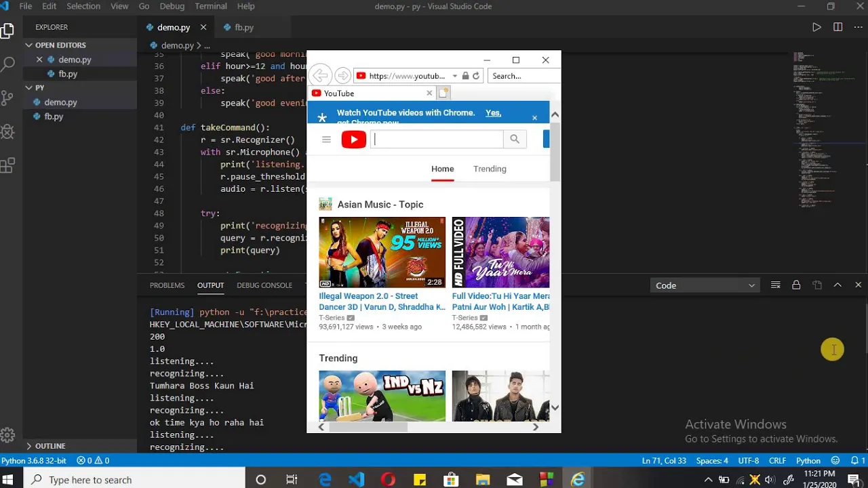
Task: Clear the output panel
Action: tap(776, 285)
